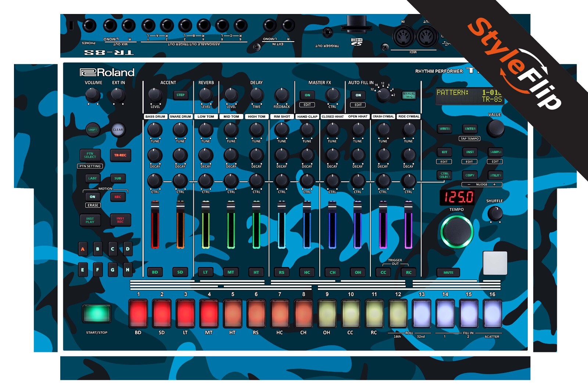588x391 pixels.
Task: Toggle MOTION REC button
Action: point(118,197)
